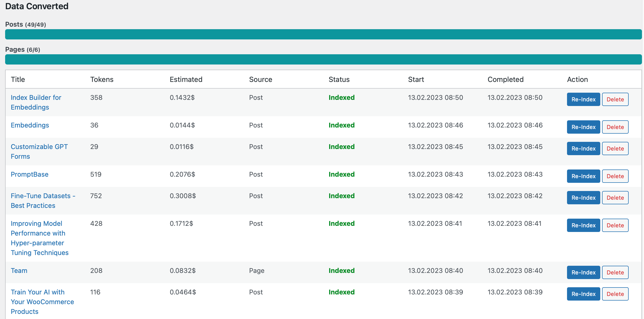Click the 'Page' source cell in Team row

pos(257,271)
